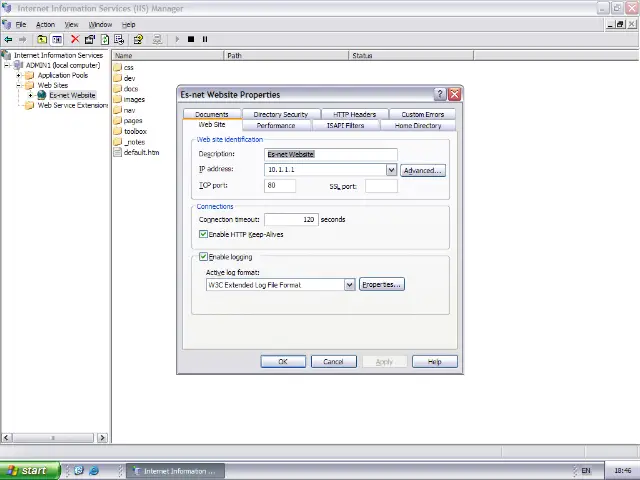Click the Up one level folder icon
Screen dimensions: 640x480
coord(42,39)
